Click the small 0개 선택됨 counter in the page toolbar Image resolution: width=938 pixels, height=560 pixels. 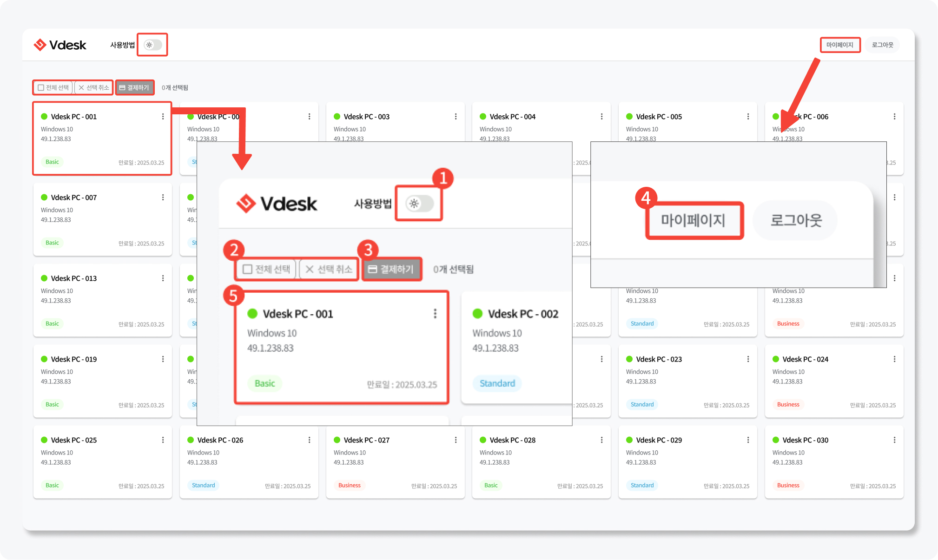click(x=175, y=87)
